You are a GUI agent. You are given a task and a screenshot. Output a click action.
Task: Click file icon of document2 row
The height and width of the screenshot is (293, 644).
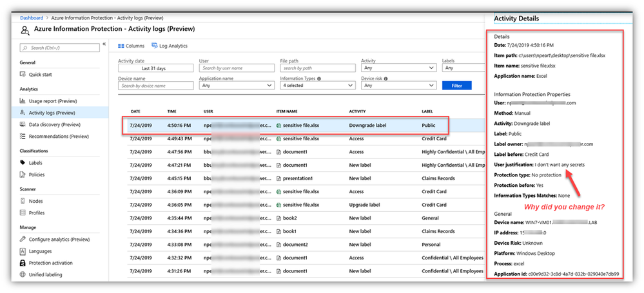(x=278, y=245)
